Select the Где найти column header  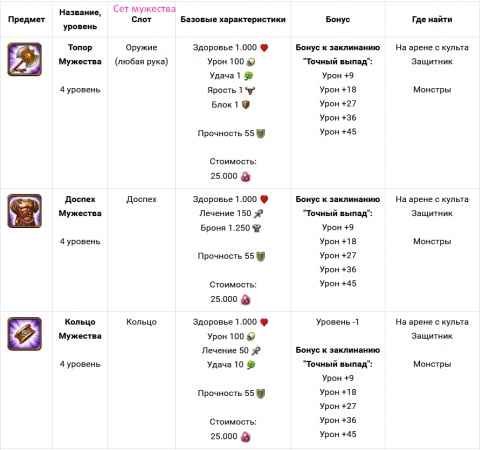click(x=432, y=19)
